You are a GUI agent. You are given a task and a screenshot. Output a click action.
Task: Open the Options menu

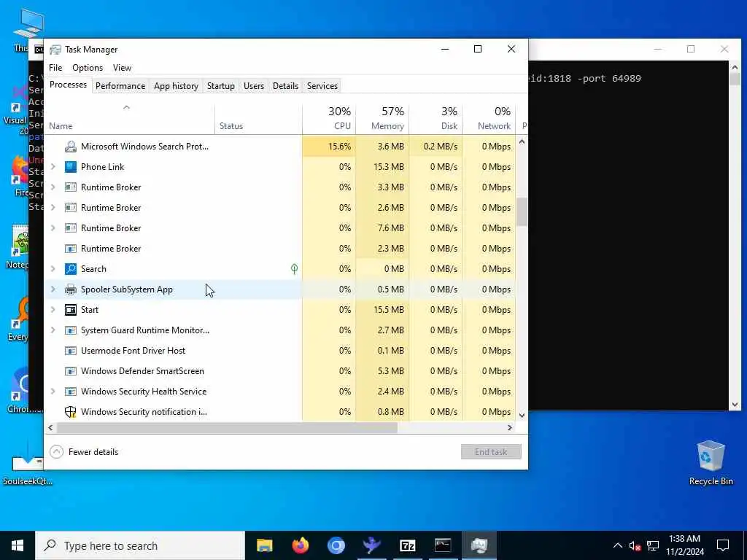point(88,68)
